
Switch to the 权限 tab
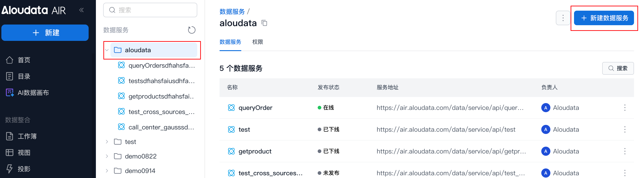click(x=257, y=42)
